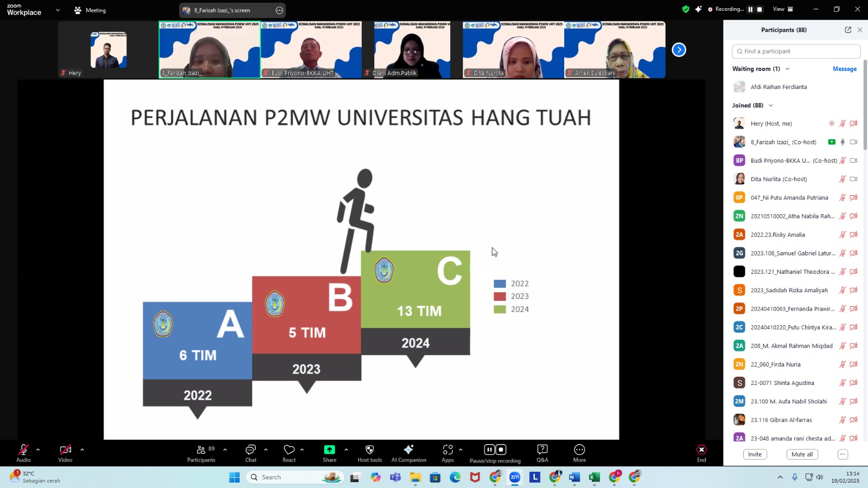Expand audio options arrow
The image size is (868, 488).
pyautogui.click(x=38, y=450)
